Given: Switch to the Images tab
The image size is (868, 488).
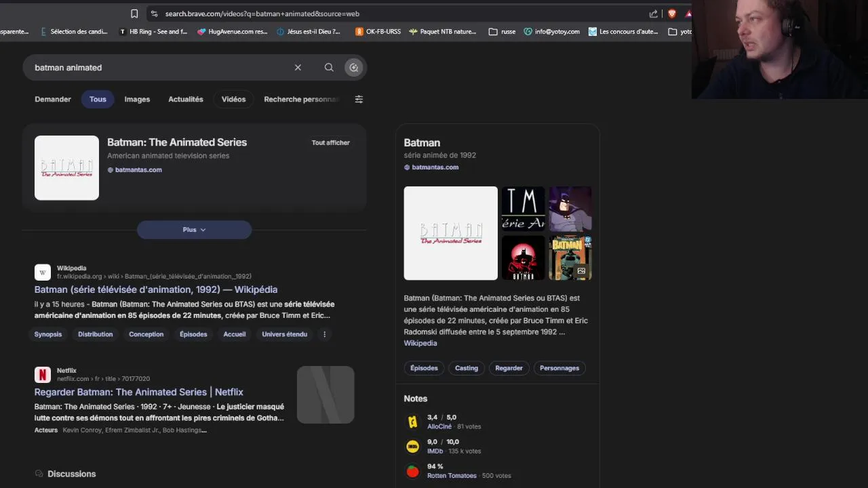Looking at the screenshot, I should pos(137,99).
